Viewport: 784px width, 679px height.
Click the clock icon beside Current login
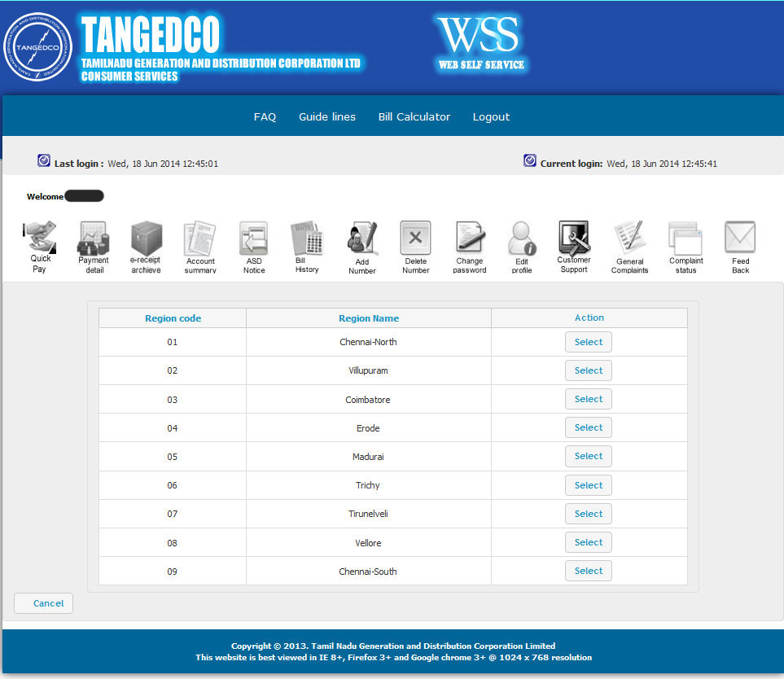click(530, 160)
